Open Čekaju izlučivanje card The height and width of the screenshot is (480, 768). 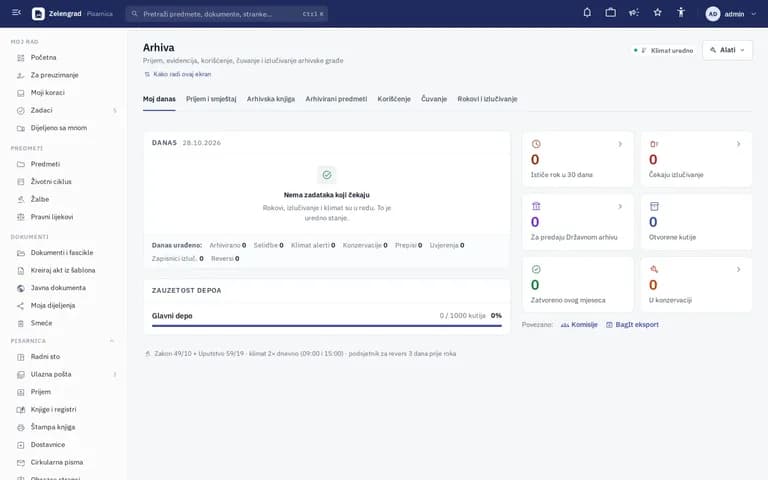696,159
